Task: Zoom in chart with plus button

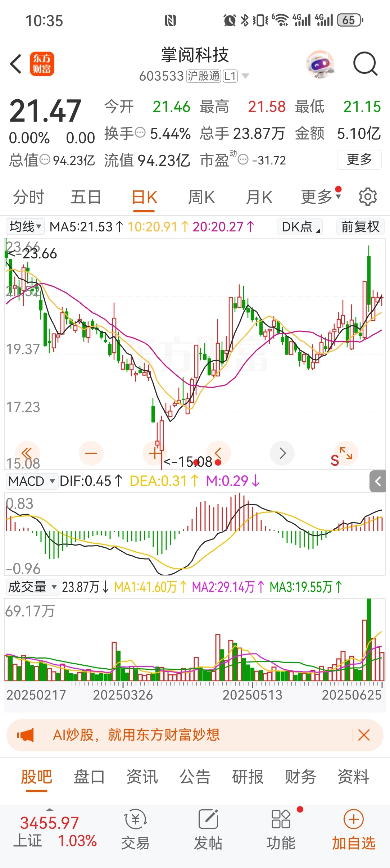Action: (x=155, y=453)
